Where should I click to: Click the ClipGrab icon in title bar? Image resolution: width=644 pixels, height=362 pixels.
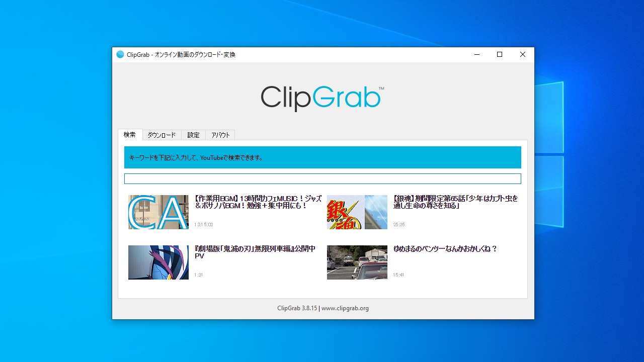(120, 54)
